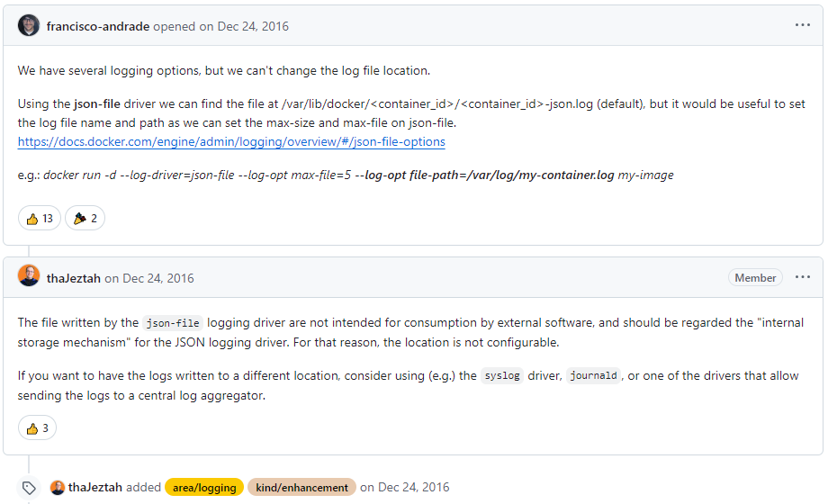Viewport: 828px width, 504px height.
Task: Click the small thaJeztah avatar in label event
Action: [57, 488]
